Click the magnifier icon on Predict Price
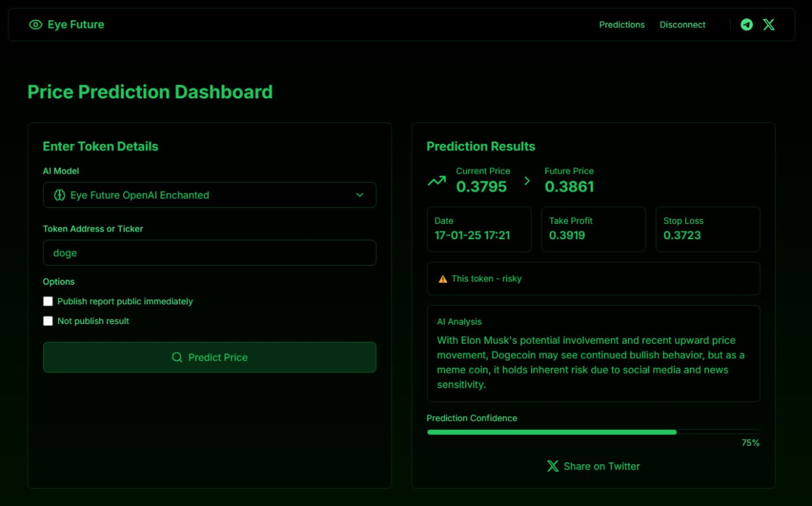812x506 pixels. [x=178, y=358]
